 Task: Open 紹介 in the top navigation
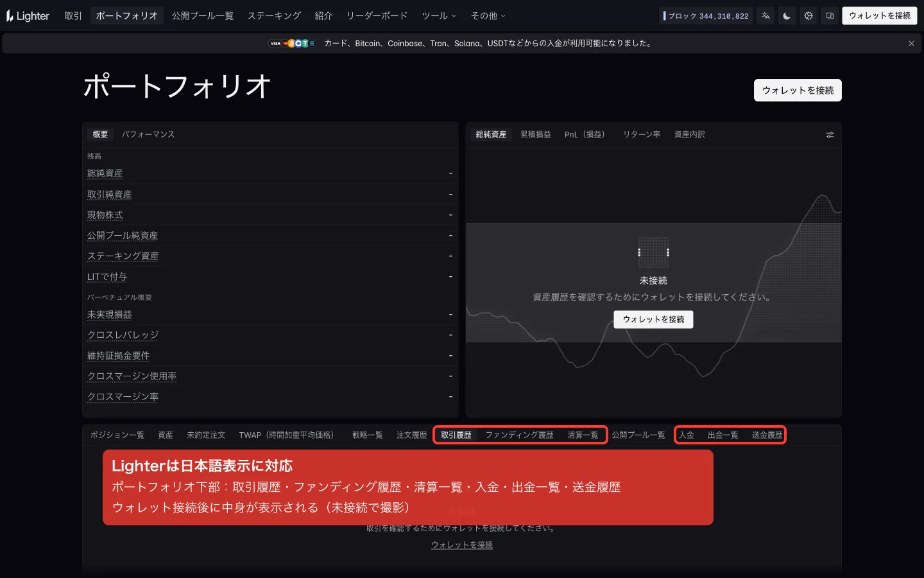pos(323,16)
